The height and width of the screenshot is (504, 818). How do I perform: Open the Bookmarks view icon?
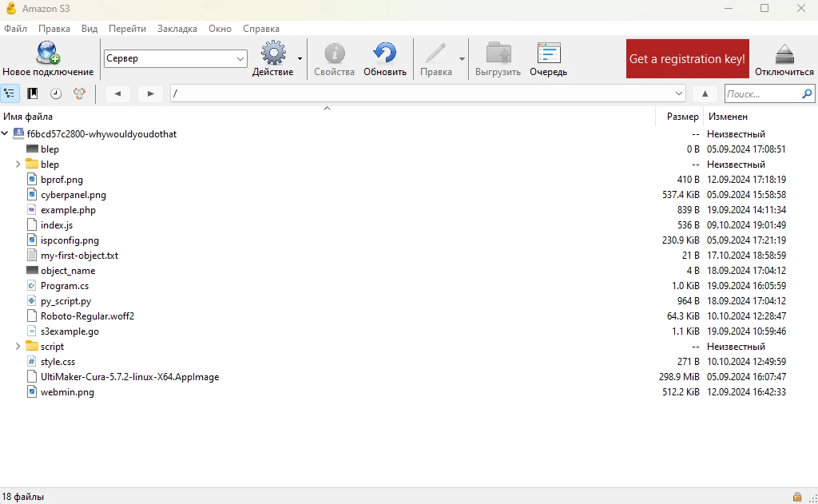(33, 93)
